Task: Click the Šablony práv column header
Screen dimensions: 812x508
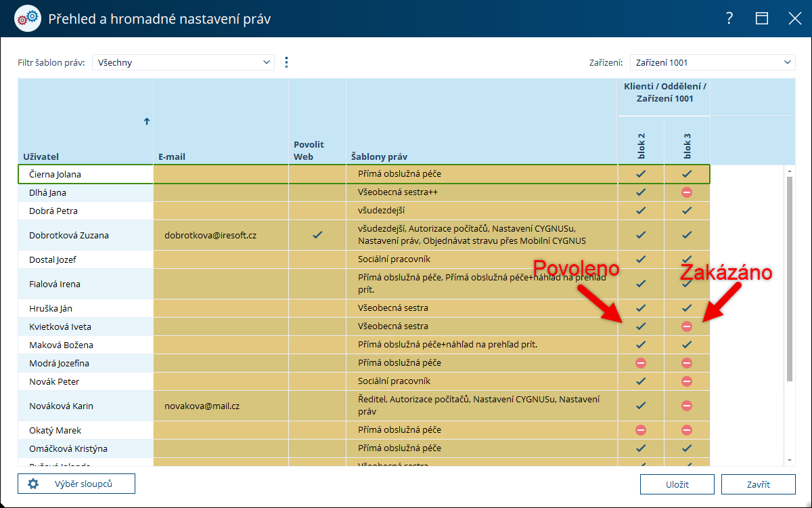Action: [482, 122]
